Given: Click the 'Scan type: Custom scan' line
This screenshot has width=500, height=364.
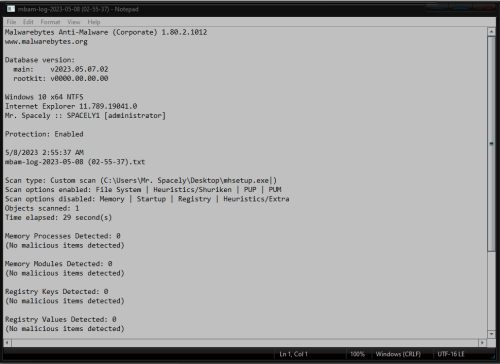Looking at the screenshot, I should point(141,180).
